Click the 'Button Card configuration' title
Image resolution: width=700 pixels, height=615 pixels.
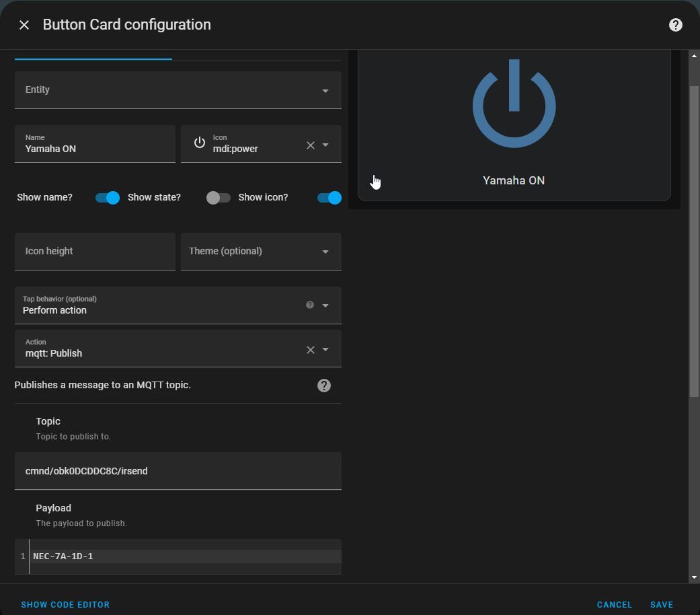pyautogui.click(x=127, y=25)
